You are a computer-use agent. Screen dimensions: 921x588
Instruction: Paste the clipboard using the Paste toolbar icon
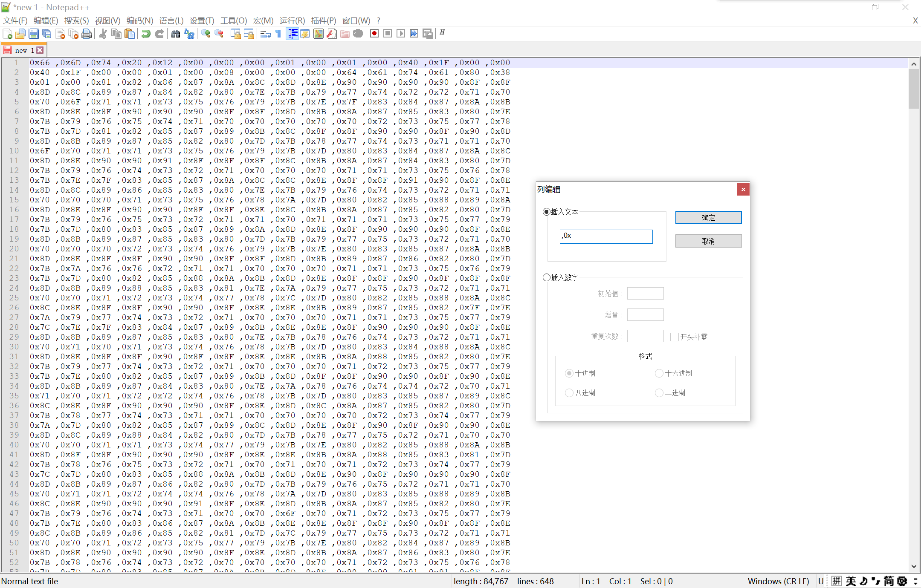pyautogui.click(x=129, y=34)
